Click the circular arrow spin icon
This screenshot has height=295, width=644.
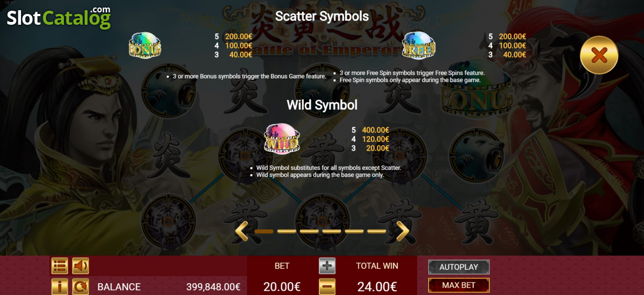click(80, 287)
